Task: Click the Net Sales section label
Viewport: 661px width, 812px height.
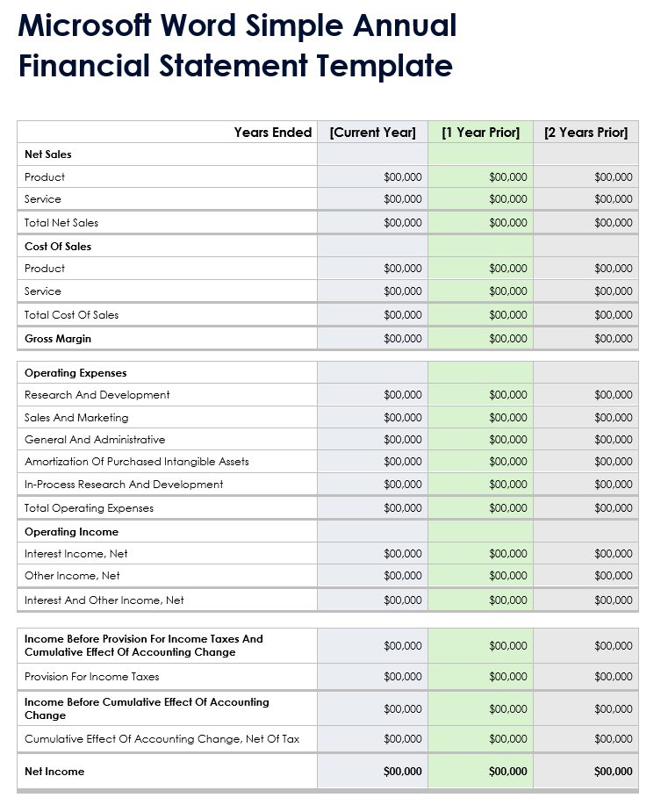Action: pyautogui.click(x=48, y=154)
